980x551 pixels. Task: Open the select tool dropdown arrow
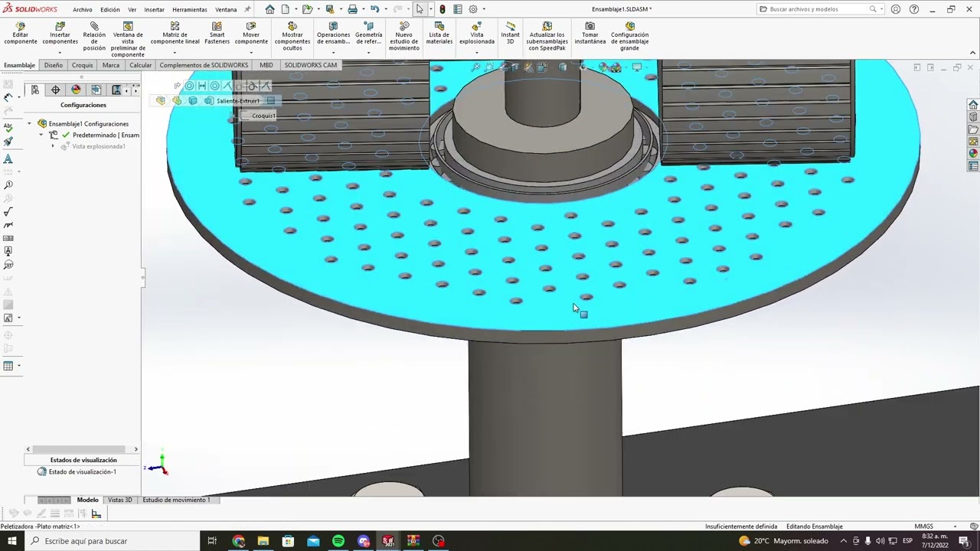click(x=430, y=9)
